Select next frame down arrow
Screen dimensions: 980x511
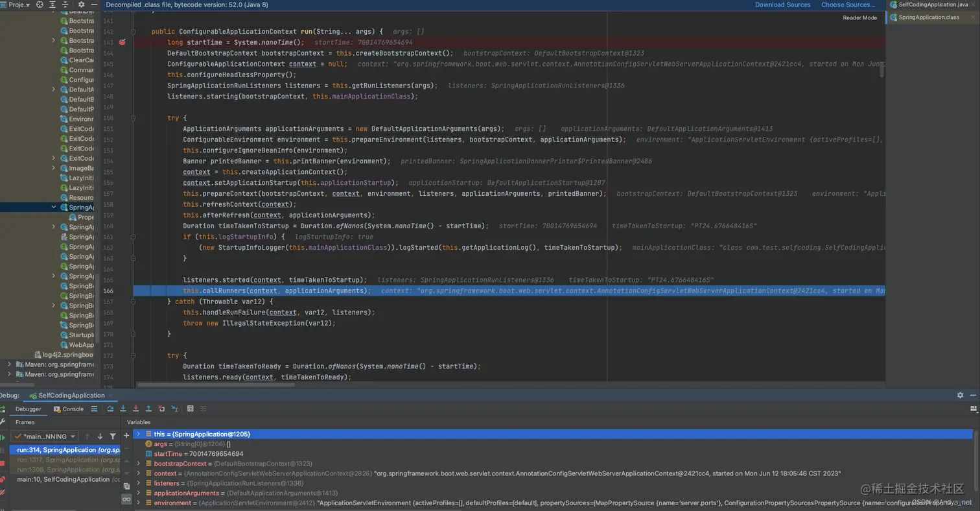(100, 436)
